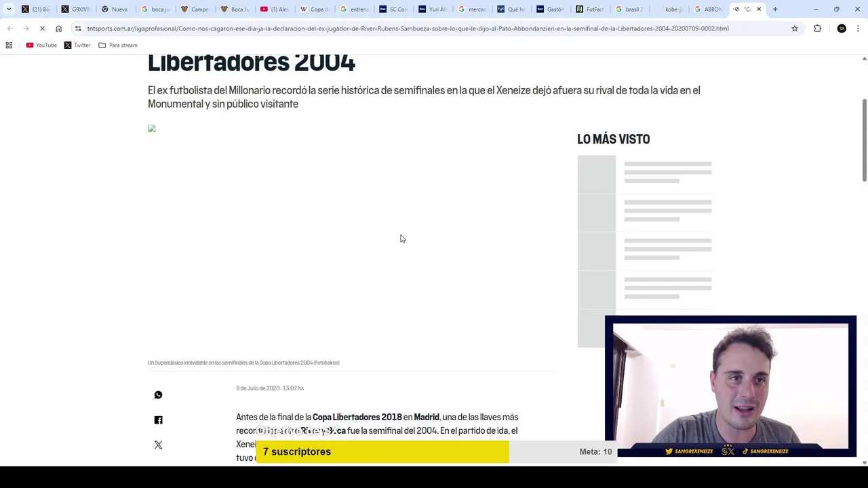This screenshot has height=488, width=868.
Task: Switch to the 'Qué ha' tab
Action: click(x=511, y=9)
